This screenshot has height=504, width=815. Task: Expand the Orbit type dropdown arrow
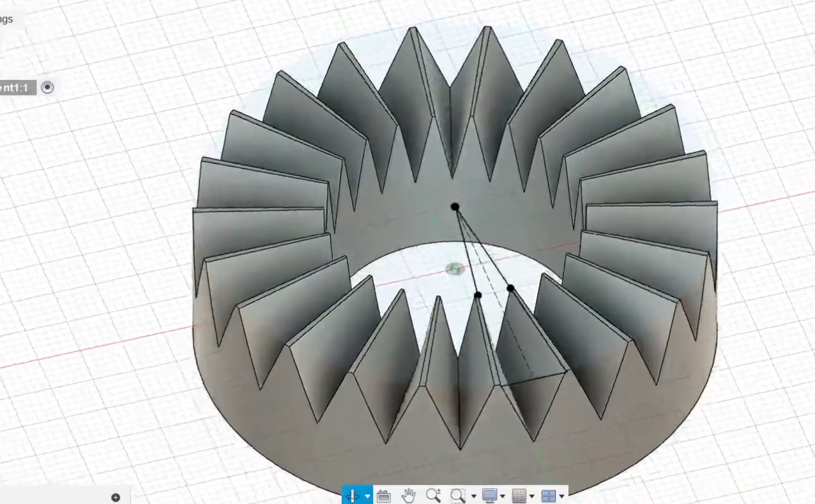click(367, 496)
